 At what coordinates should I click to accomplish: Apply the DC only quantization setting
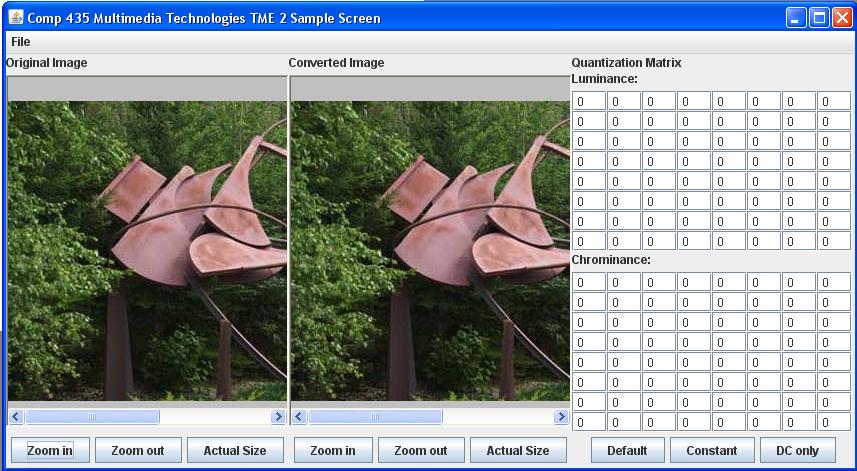tap(797, 450)
